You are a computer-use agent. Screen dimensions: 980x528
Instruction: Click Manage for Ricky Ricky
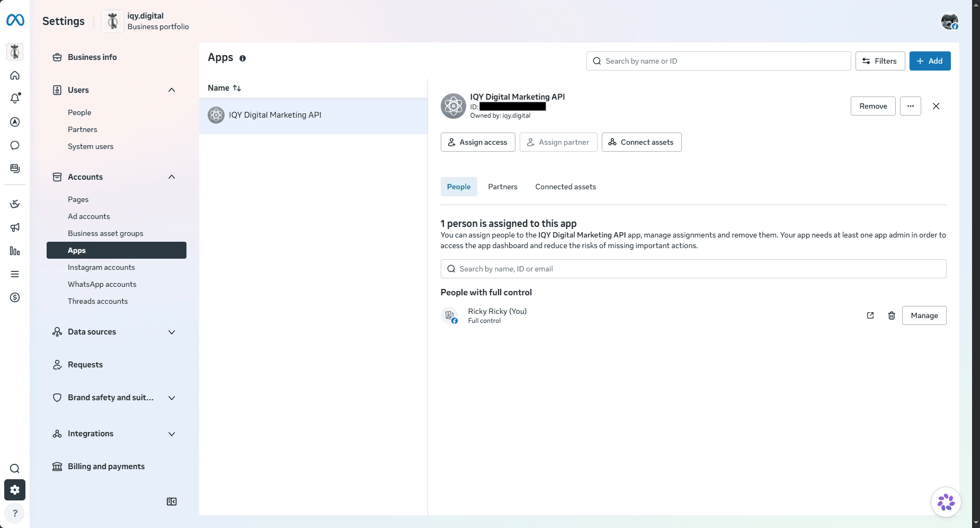[924, 315]
